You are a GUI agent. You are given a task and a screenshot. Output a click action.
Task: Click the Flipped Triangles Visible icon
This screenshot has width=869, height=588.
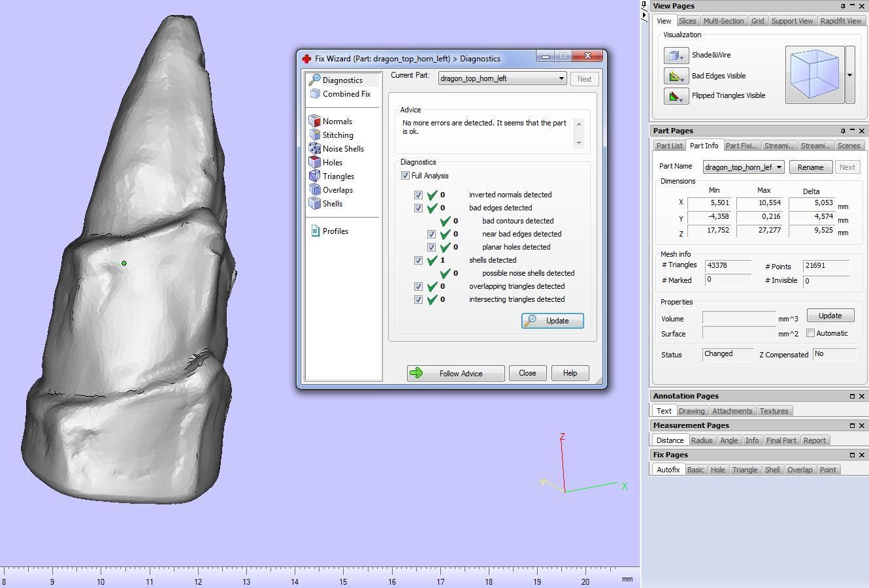click(x=676, y=96)
